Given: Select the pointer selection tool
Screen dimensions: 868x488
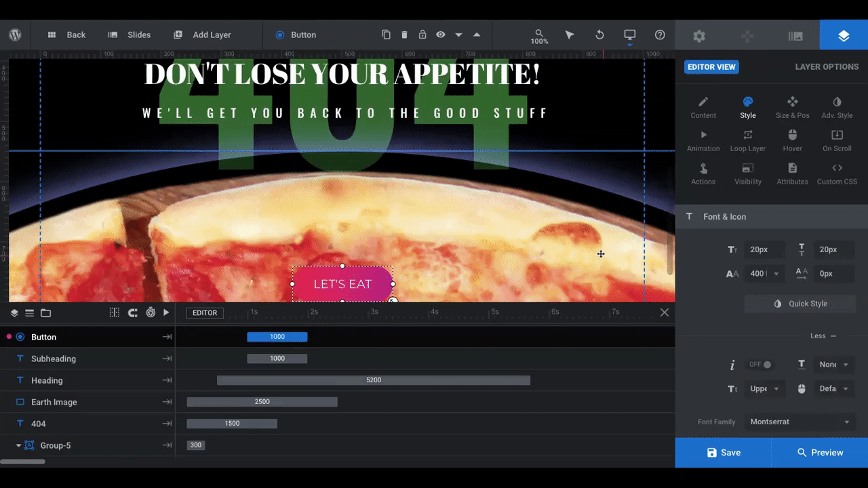Looking at the screenshot, I should [x=570, y=35].
